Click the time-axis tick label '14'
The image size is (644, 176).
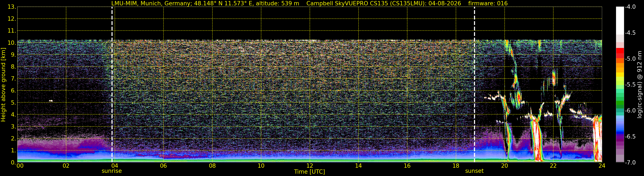point(358,166)
